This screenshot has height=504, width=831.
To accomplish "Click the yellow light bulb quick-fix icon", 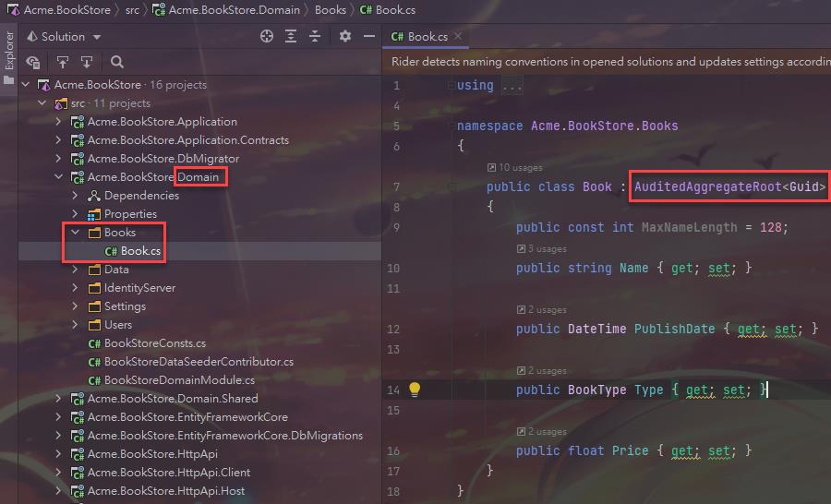I will point(415,390).
